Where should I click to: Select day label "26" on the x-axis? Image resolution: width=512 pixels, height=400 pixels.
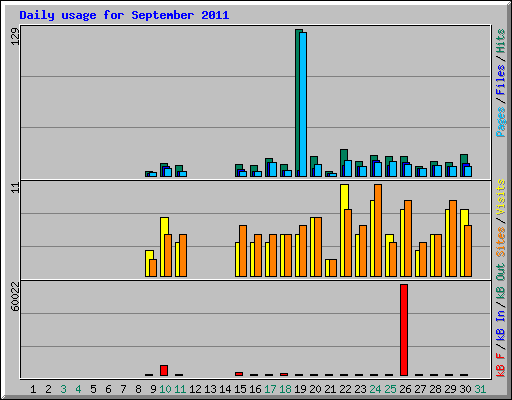[405, 389]
